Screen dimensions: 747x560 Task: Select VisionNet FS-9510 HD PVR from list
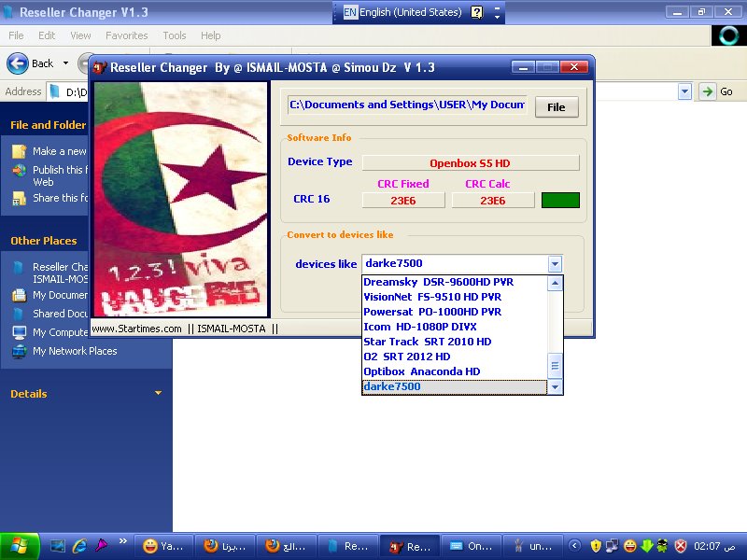455,297
